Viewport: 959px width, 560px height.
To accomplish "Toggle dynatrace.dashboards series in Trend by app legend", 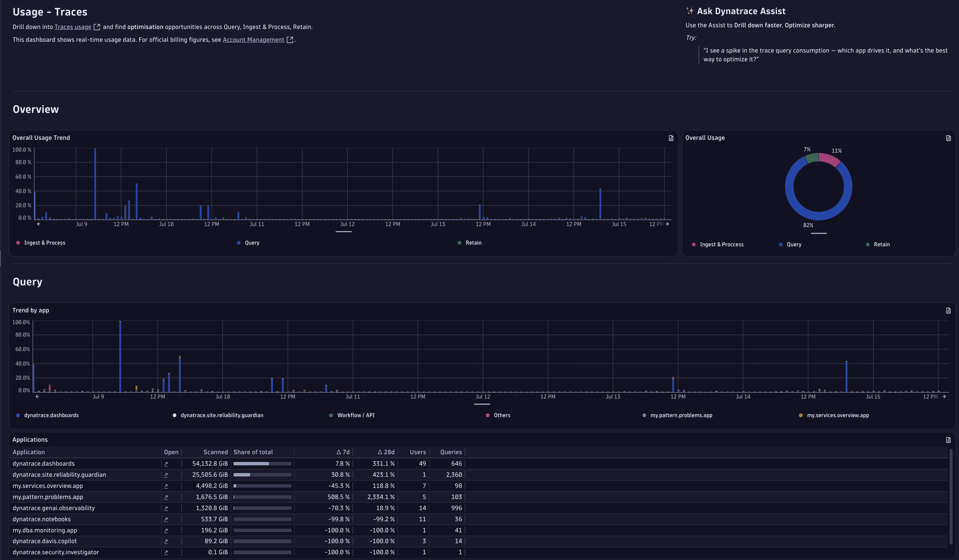I will (48, 415).
